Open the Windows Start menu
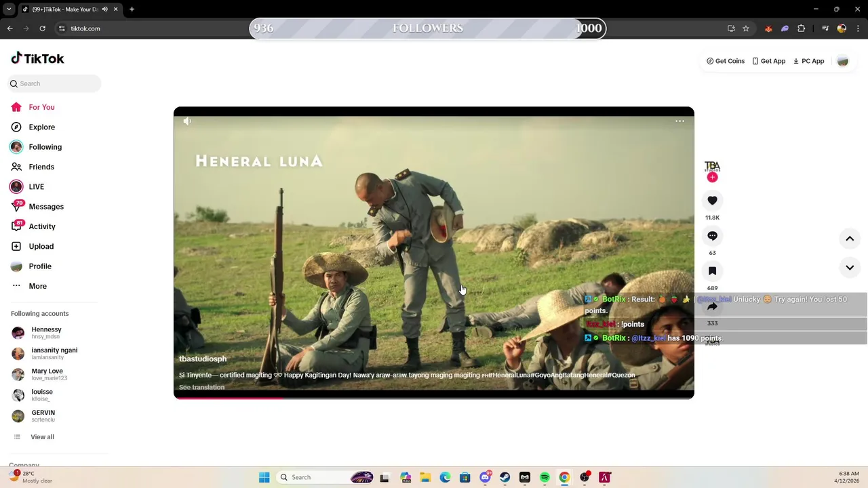Screen dimensions: 868x488 [x=264, y=477]
